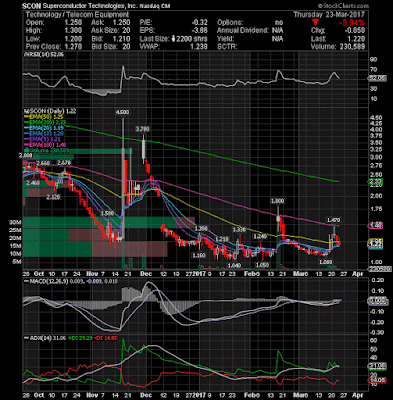Screen dimensions: 393x400
Task: Click the 1.240 price annotation
Action: coord(260,236)
